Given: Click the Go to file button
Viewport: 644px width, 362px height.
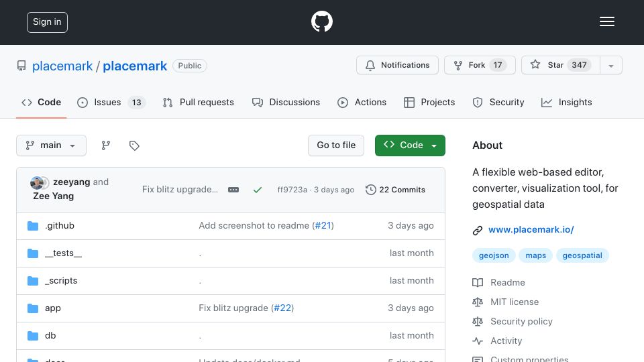Looking at the screenshot, I should pyautogui.click(x=336, y=145).
